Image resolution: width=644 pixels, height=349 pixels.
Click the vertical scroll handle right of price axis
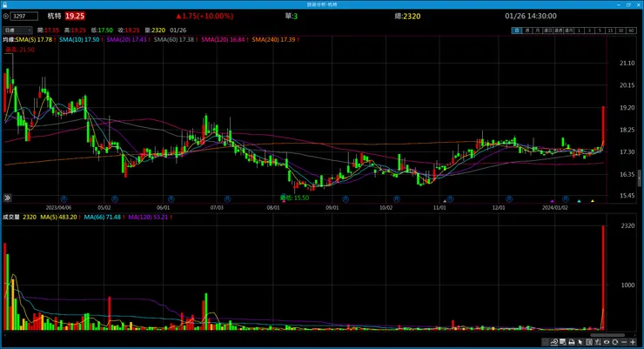639,178
